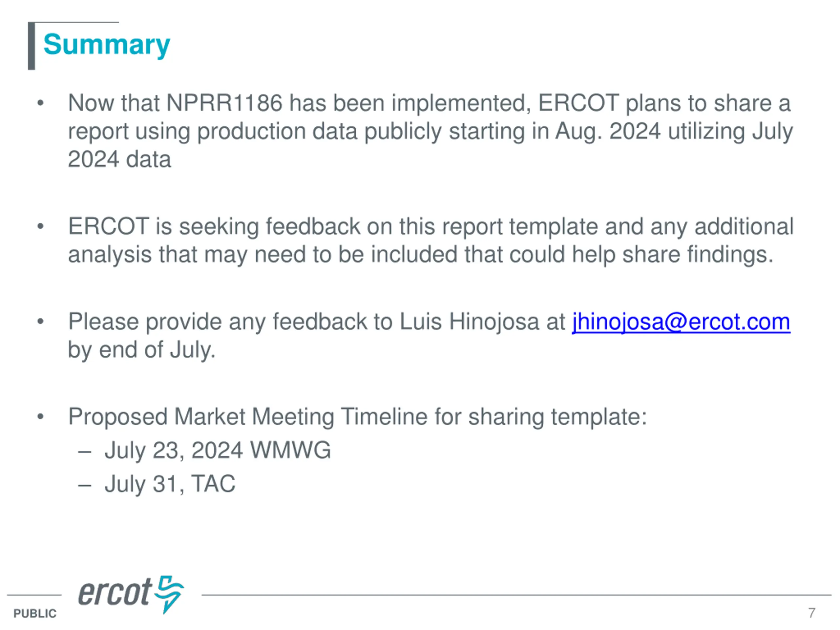This screenshot has height=630, width=840.
Task: Click slide page number 7
Action: coord(811,613)
